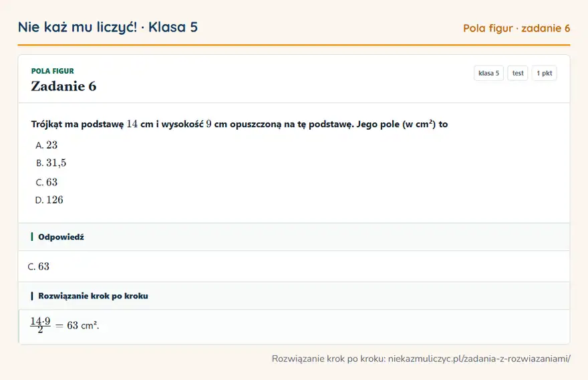Click the task question text about the triangle
The height and width of the screenshot is (380, 588).
click(239, 124)
